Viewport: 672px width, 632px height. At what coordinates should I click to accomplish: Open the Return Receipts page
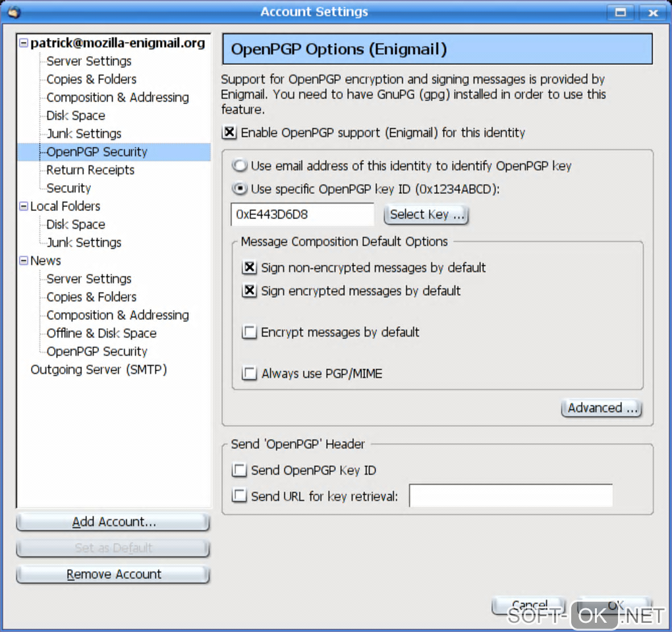click(90, 170)
